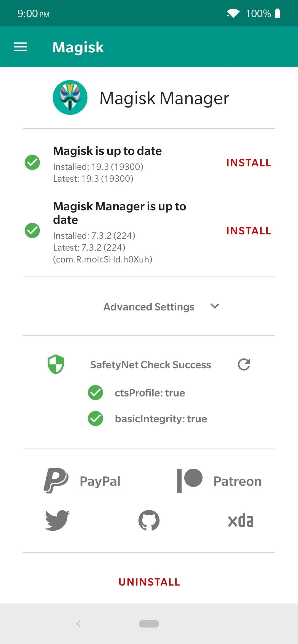
Task: Tap the system back arrow
Action: pos(79,624)
